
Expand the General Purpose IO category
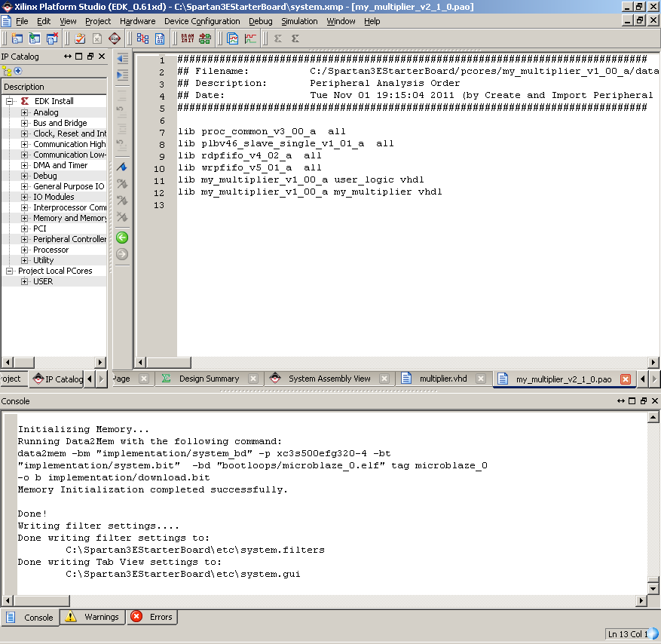click(24, 186)
